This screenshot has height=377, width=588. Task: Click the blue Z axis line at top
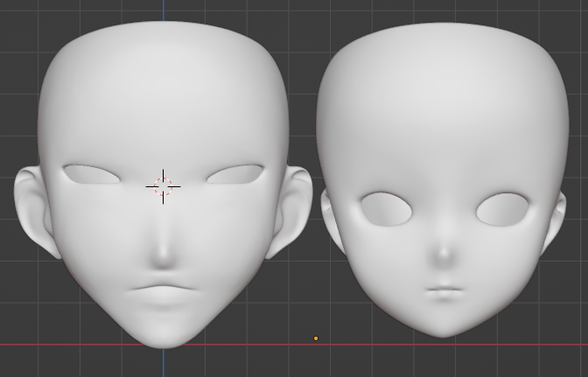(164, 9)
